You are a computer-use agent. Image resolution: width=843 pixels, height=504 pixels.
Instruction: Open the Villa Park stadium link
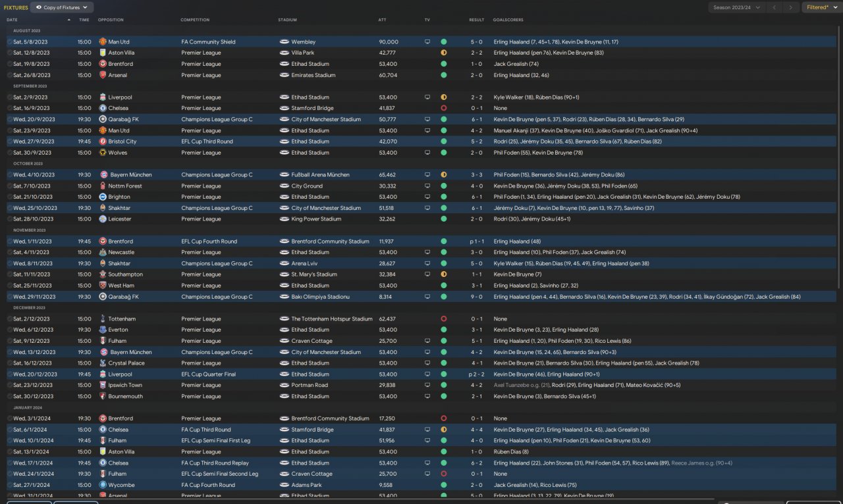pyautogui.click(x=303, y=53)
